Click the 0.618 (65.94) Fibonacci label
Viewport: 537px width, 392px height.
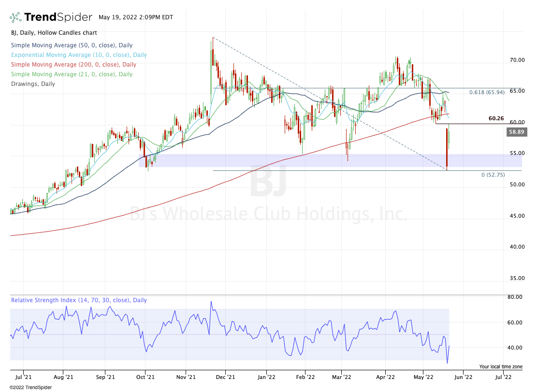tap(487, 92)
